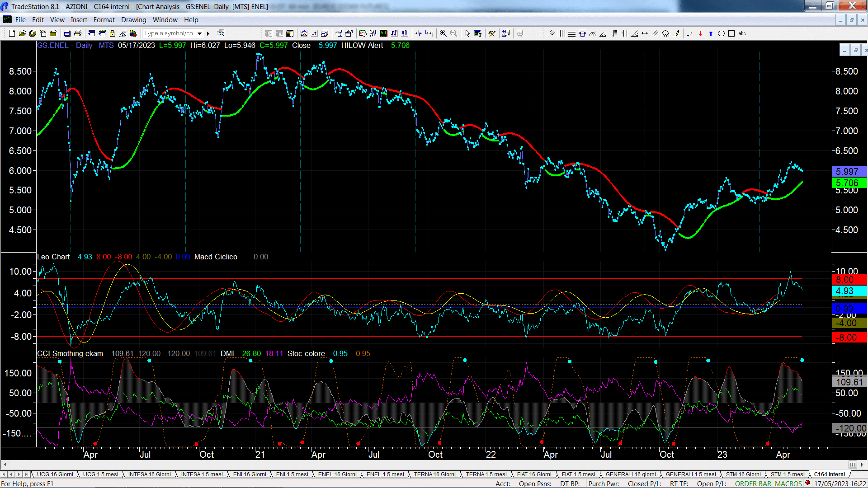The height and width of the screenshot is (488, 868).
Task: Open the Window menu
Action: [x=165, y=19]
